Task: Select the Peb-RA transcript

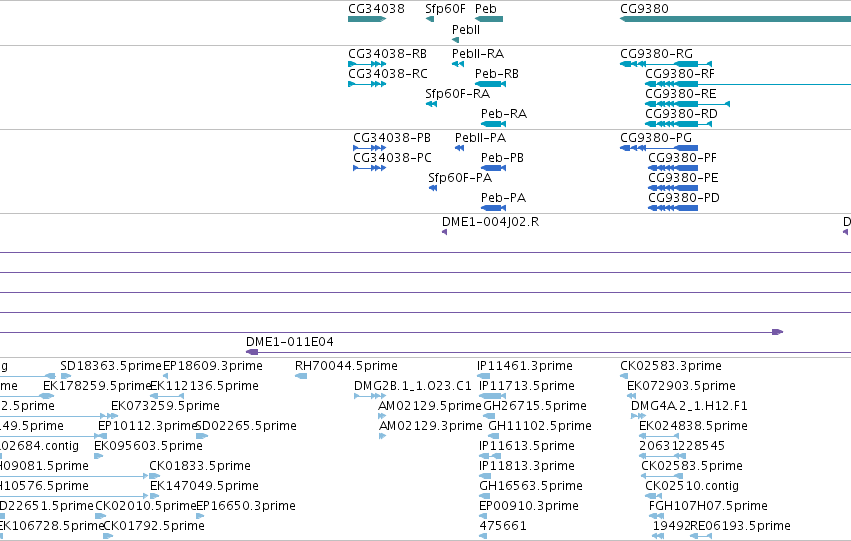Action: click(493, 124)
